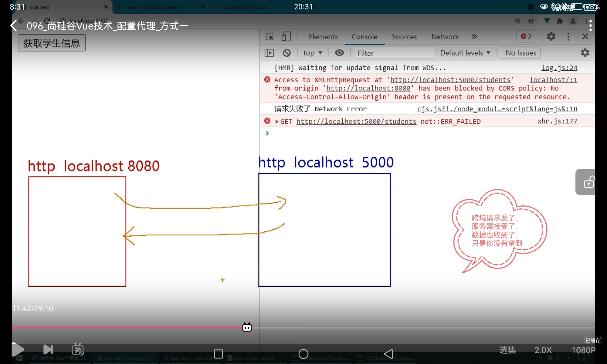The height and width of the screenshot is (364, 607).
Task: Expand more DevTools tabs chevron
Action: [474, 37]
